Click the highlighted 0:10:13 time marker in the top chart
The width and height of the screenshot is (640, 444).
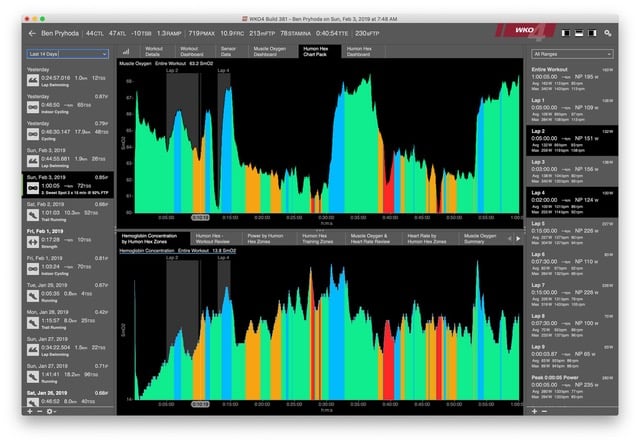[x=200, y=218]
